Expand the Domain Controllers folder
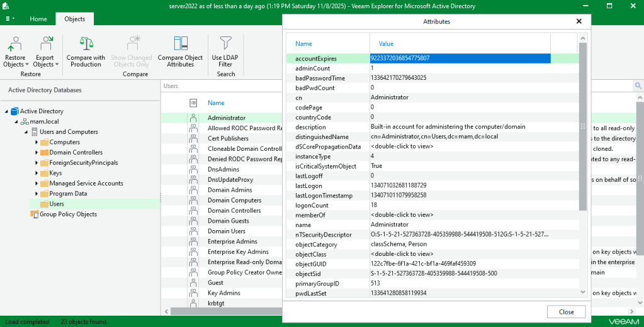 [x=37, y=152]
